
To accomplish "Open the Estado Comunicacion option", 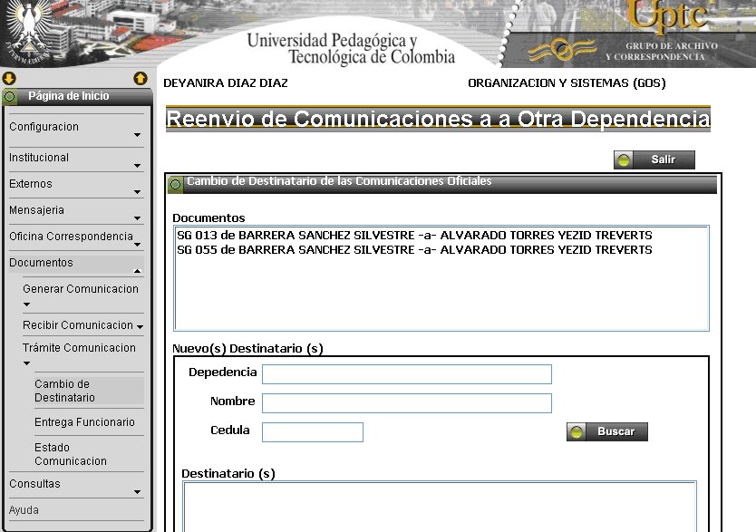I will (x=71, y=454).
